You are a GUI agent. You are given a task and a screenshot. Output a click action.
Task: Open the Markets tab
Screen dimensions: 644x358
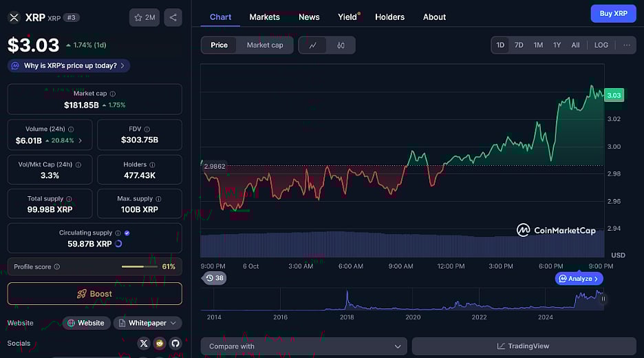point(264,17)
